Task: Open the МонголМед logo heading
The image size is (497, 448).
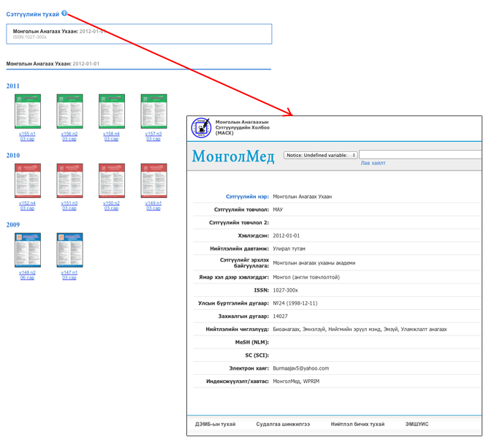Action: (x=233, y=156)
